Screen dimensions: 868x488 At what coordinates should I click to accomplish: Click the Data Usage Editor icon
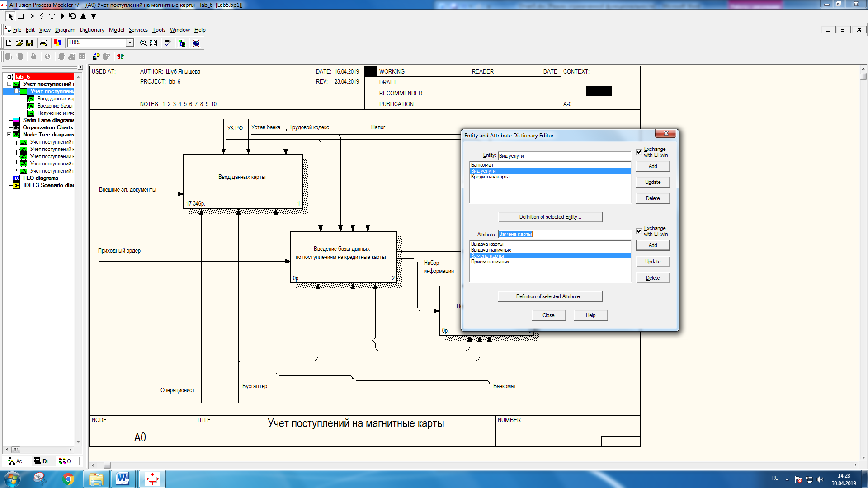[96, 56]
